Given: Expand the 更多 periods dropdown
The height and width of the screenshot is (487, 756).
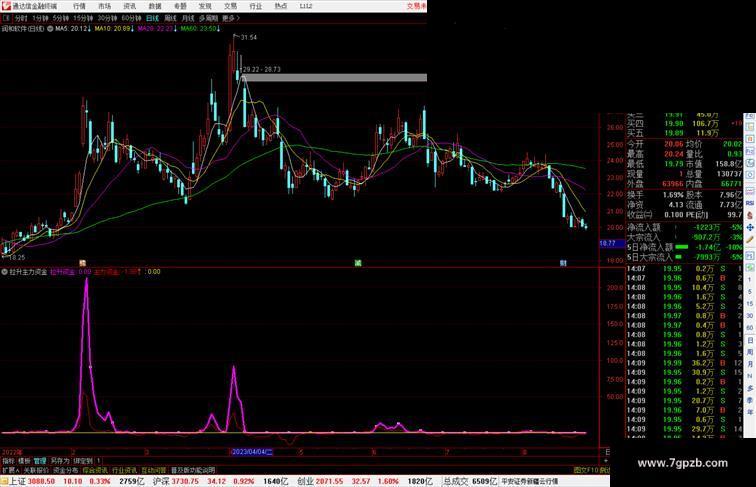Looking at the screenshot, I should [230, 18].
